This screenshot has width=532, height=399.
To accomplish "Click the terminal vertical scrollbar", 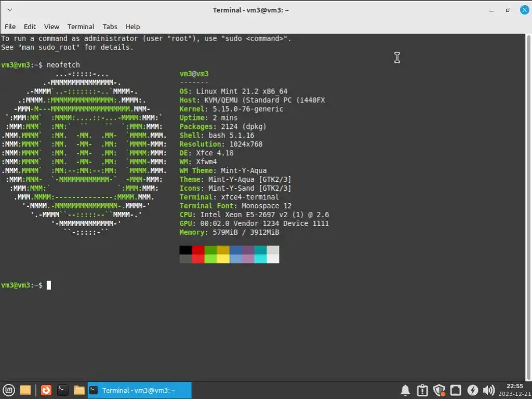I will tap(528, 207).
